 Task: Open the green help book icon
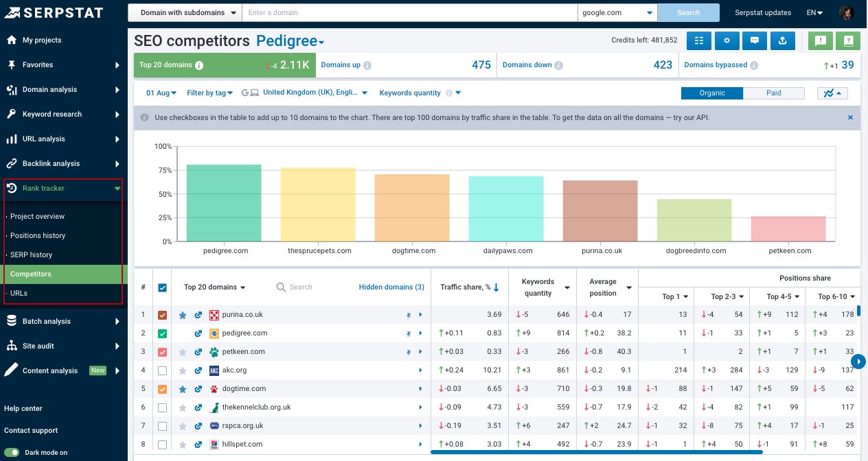849,40
